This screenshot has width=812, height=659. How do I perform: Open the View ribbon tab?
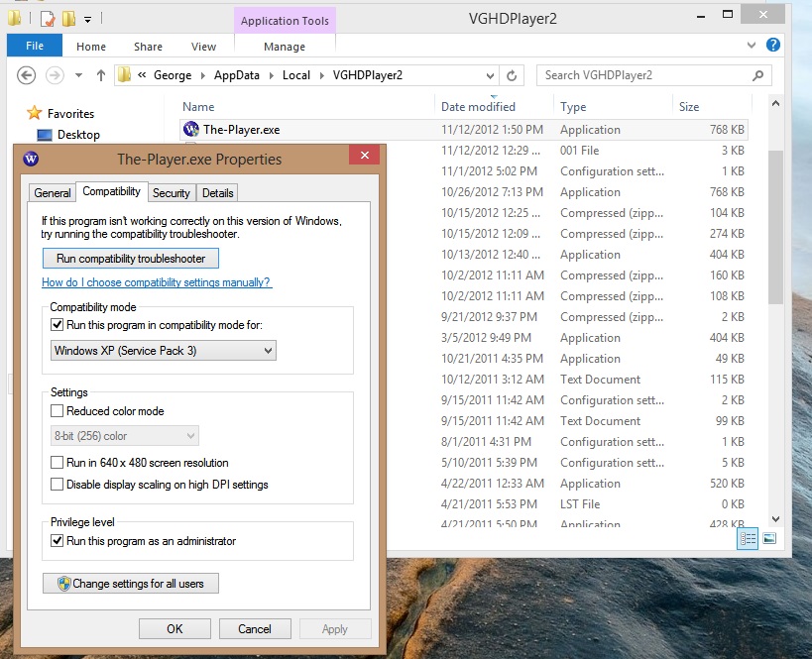pos(203,47)
